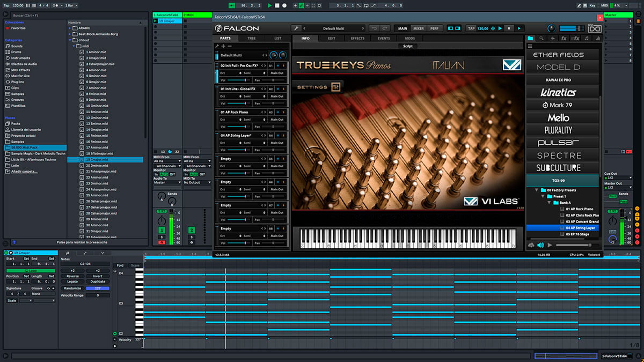Set track 1 Monitor to Off
The height and width of the screenshot is (362, 644).
(x=172, y=174)
